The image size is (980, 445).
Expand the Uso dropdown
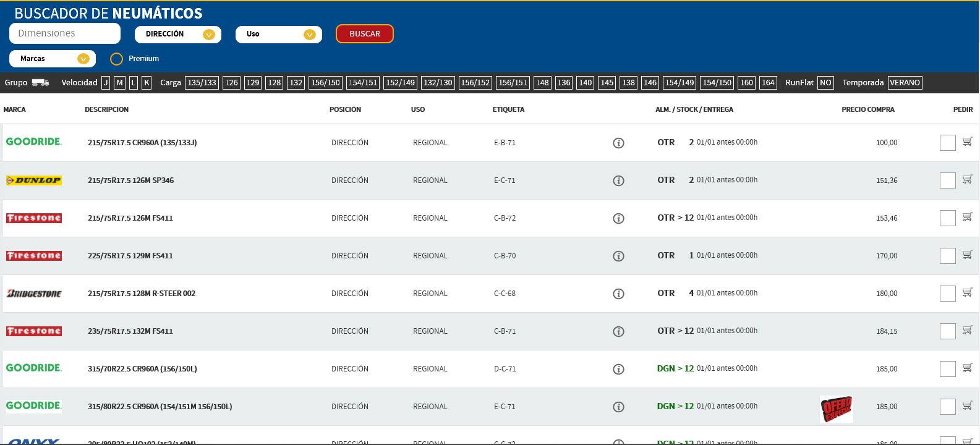coord(278,35)
